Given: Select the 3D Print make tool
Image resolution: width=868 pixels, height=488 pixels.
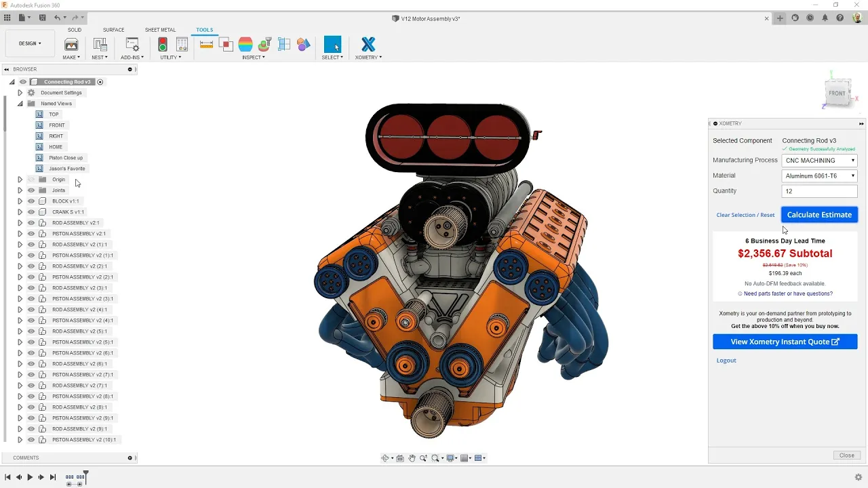Looking at the screenshot, I should [x=71, y=45].
